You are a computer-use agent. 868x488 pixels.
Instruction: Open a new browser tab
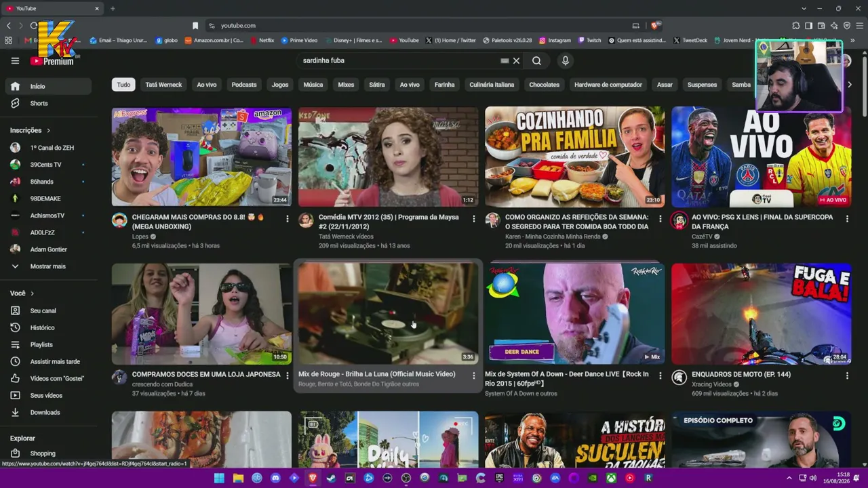click(x=113, y=8)
